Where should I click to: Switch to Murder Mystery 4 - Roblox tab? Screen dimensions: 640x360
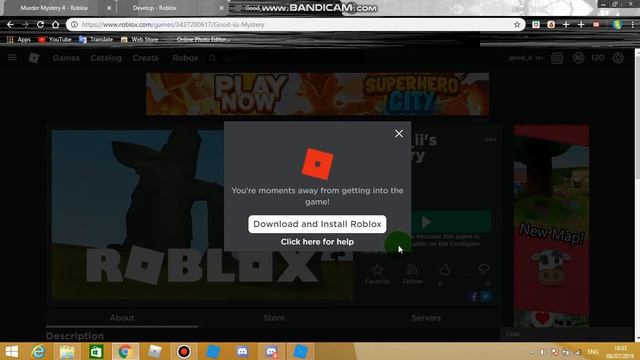pos(54,8)
